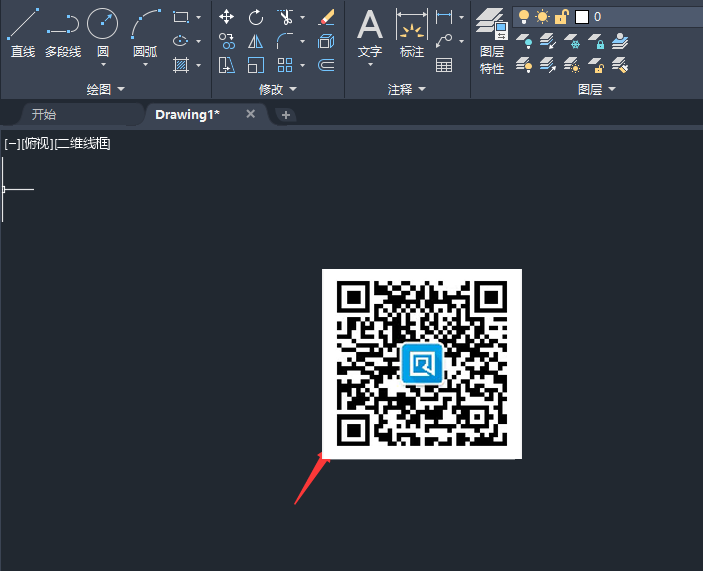The height and width of the screenshot is (571, 703).
Task: Toggle layer on/off lightbulb in layer box
Action: pyautogui.click(x=523, y=16)
